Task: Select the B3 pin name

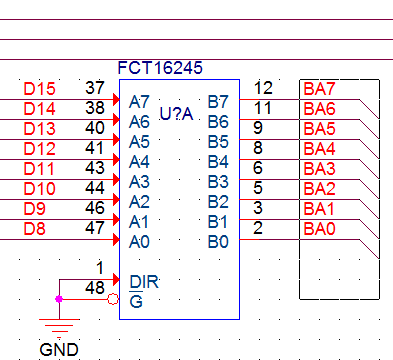Action: coord(218,182)
